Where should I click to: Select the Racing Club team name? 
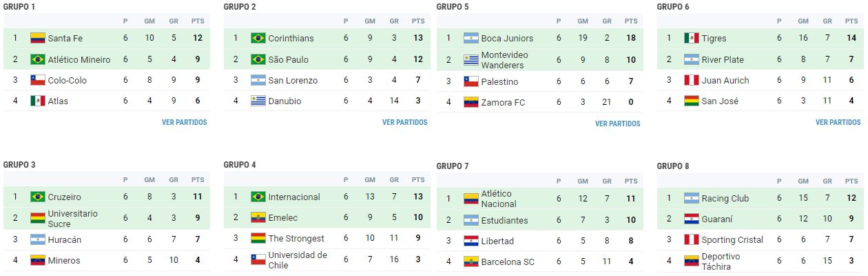(725, 199)
